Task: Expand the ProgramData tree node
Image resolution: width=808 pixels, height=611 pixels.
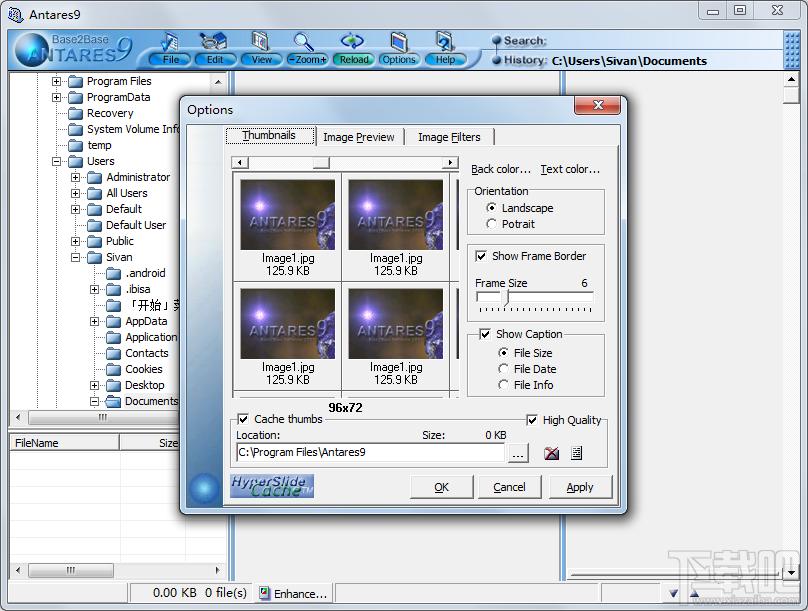Action: click(x=57, y=97)
